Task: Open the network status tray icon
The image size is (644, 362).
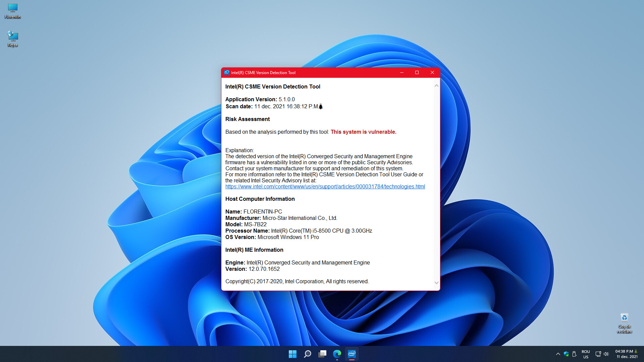Action: [x=598, y=354]
